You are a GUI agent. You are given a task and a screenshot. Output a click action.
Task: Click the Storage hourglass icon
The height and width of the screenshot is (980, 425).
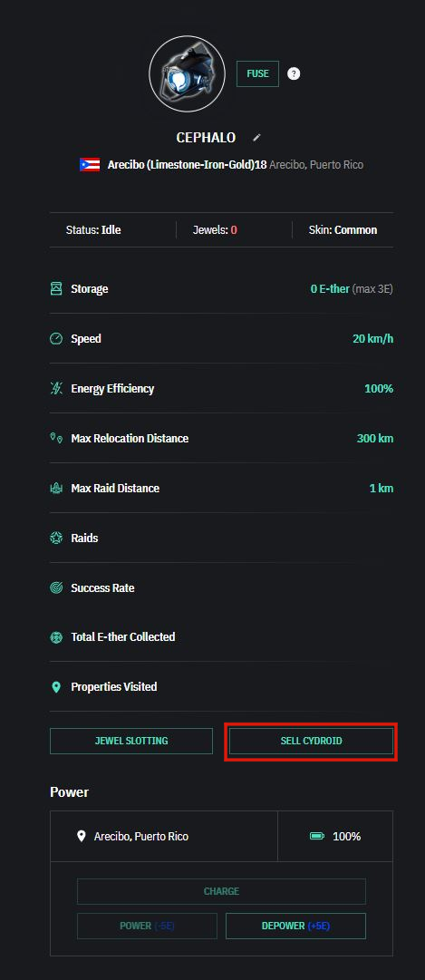pos(56,289)
